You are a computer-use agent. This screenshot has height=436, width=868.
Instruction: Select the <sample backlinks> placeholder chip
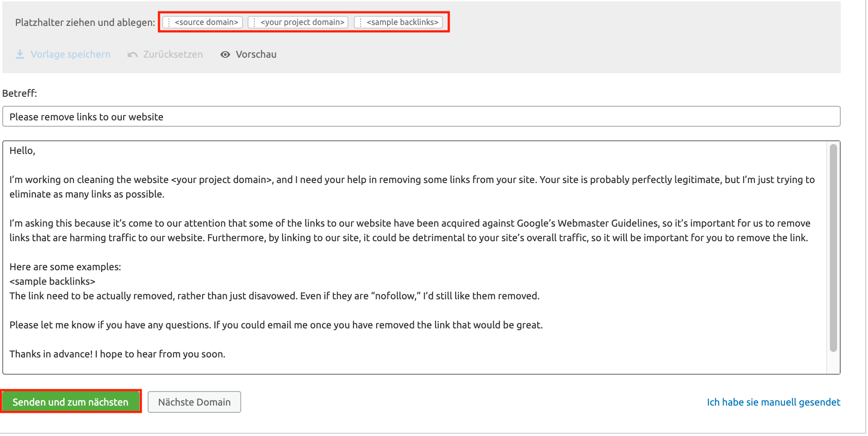[x=402, y=22]
